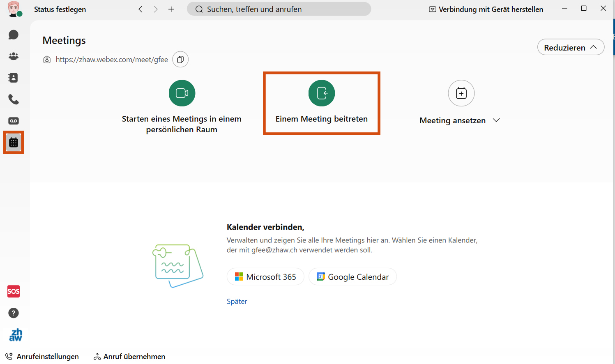The width and height of the screenshot is (615, 364).
Task: Open the Calling phone icon in sidebar
Action: pos(14,99)
